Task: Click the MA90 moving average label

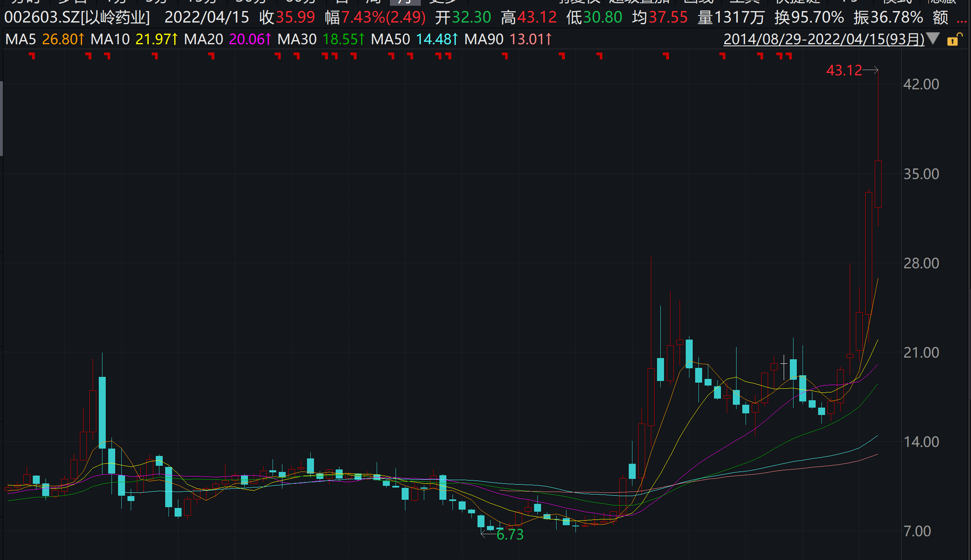Action: click(x=484, y=39)
